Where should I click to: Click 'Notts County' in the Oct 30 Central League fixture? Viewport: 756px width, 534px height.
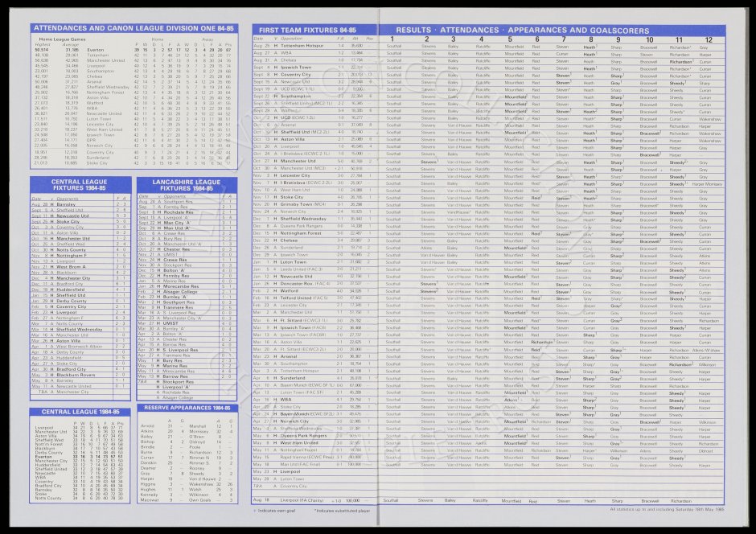pos(71,249)
